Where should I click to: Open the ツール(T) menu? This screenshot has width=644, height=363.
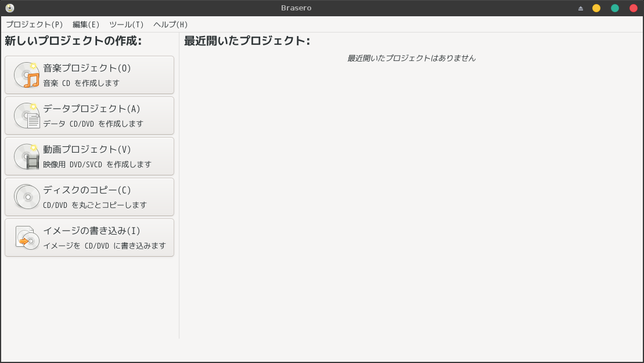pyautogui.click(x=127, y=24)
